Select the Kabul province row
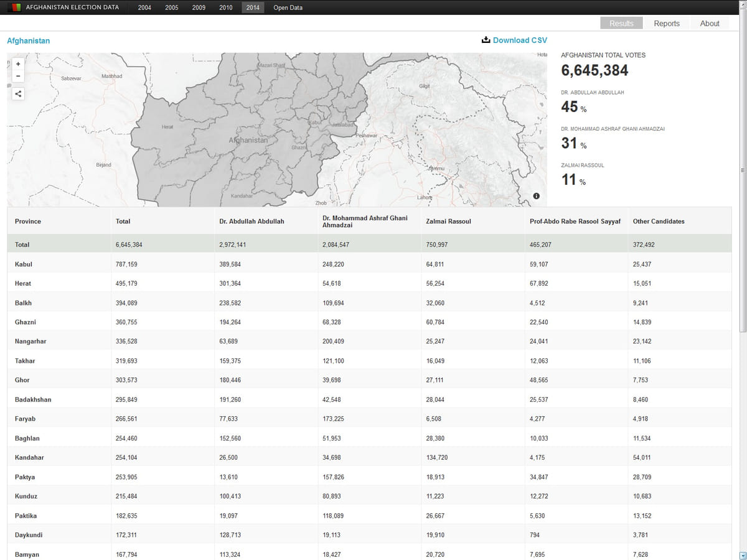 point(24,264)
